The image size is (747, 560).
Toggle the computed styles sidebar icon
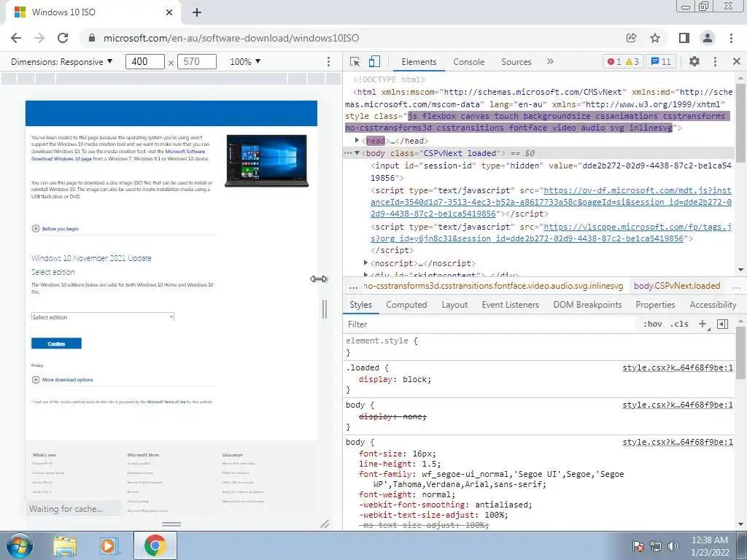722,324
